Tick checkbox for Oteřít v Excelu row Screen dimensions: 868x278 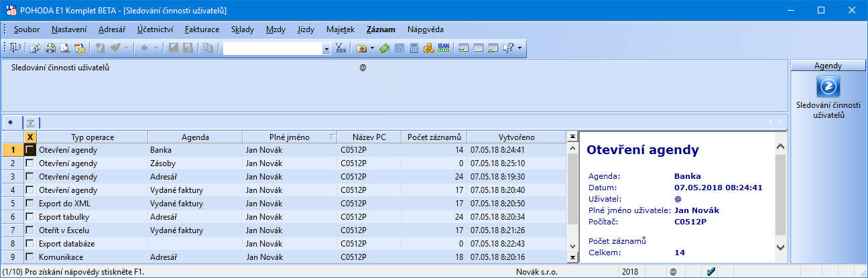pos(30,230)
